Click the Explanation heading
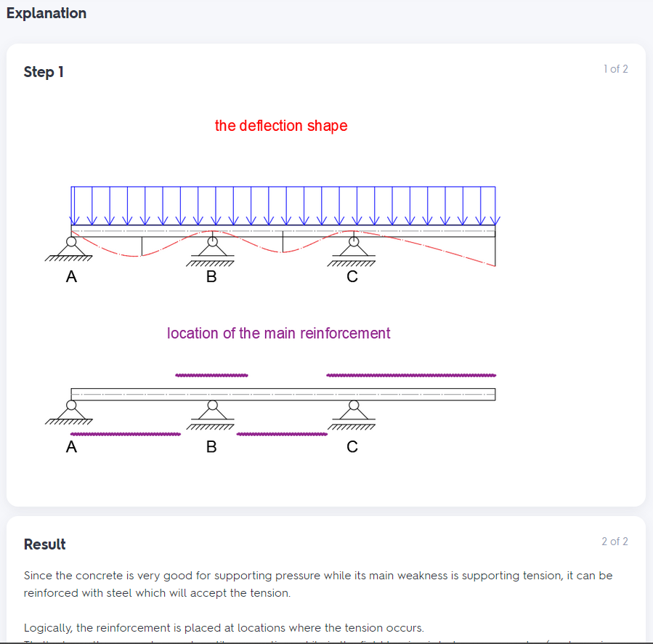 click(x=46, y=13)
